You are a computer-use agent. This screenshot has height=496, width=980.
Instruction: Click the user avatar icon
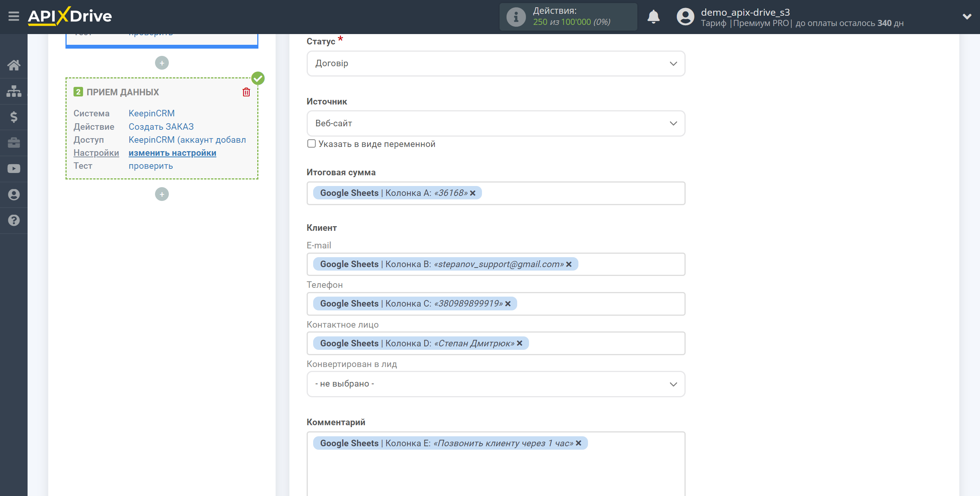[685, 17]
